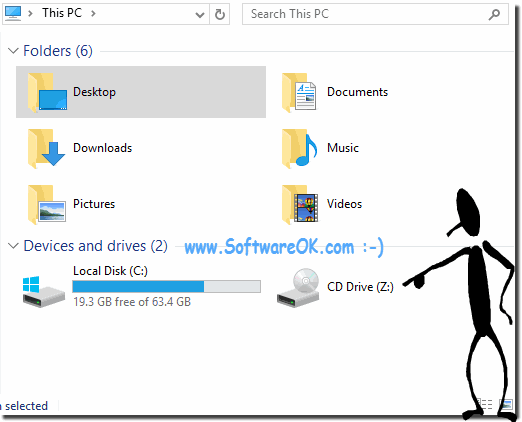Select the Pictures folder icon
The height and width of the screenshot is (422, 522).
pyautogui.click(x=47, y=204)
